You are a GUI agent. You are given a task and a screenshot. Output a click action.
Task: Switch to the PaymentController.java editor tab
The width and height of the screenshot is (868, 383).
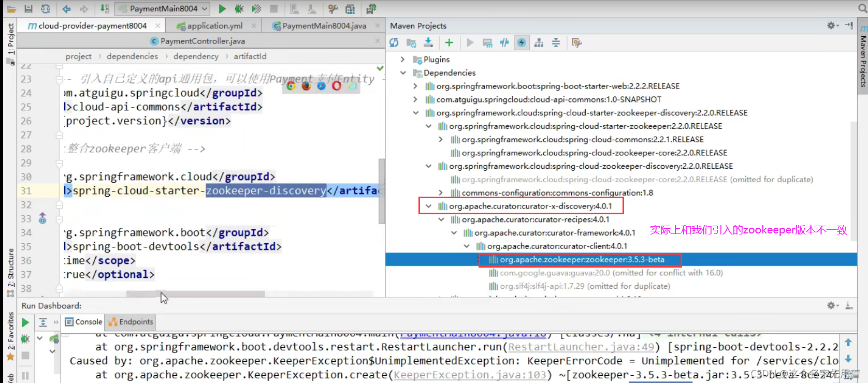202,41
